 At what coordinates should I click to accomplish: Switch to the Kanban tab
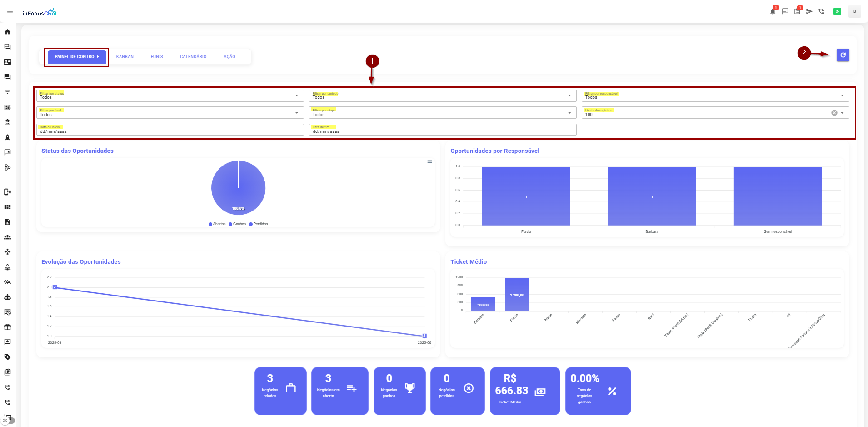tap(125, 57)
